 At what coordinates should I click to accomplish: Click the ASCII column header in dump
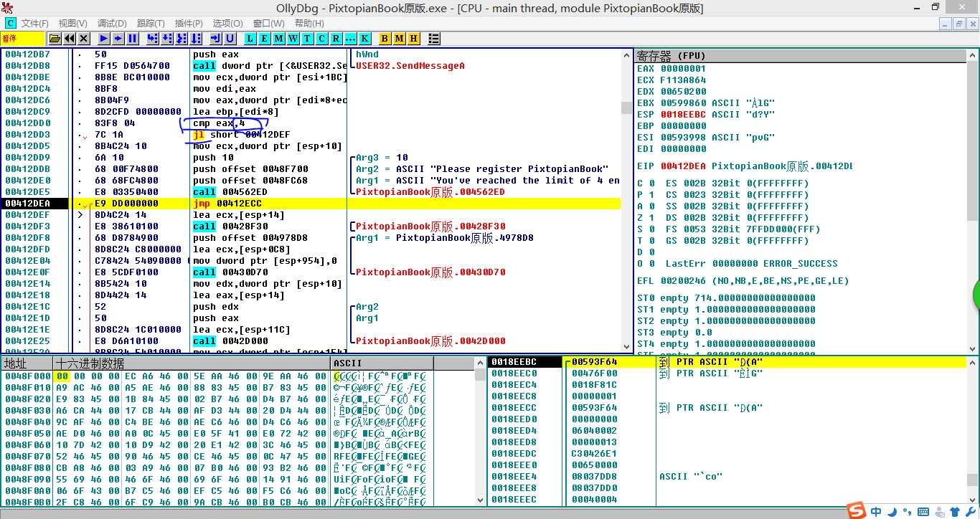click(x=382, y=363)
